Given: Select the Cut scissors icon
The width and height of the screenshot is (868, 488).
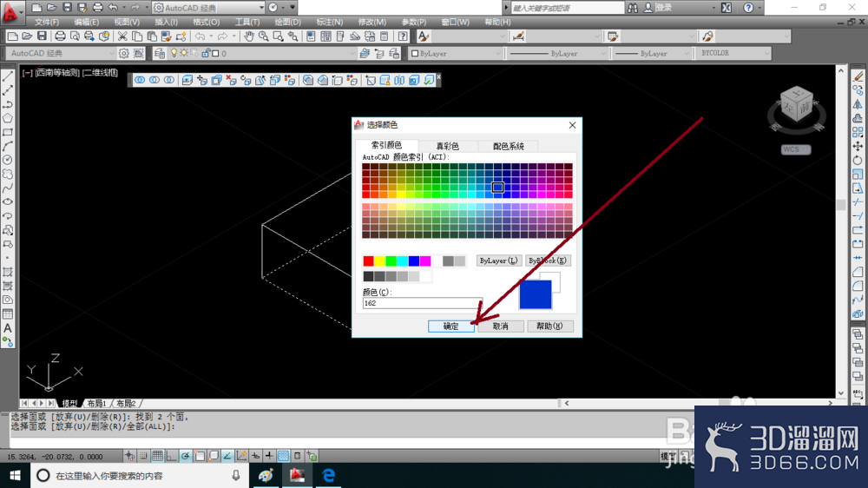Looking at the screenshot, I should [122, 36].
